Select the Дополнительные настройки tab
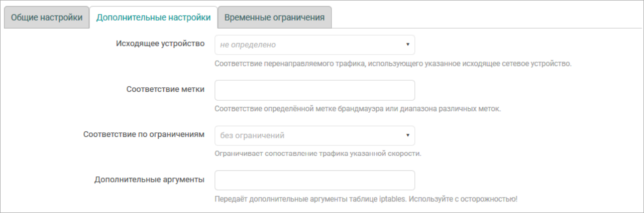 click(x=153, y=18)
